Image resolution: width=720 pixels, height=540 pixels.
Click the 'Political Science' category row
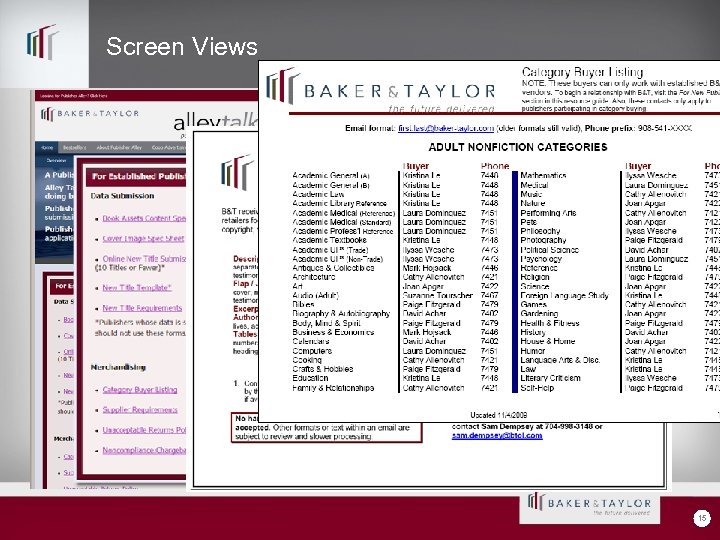click(x=550, y=250)
